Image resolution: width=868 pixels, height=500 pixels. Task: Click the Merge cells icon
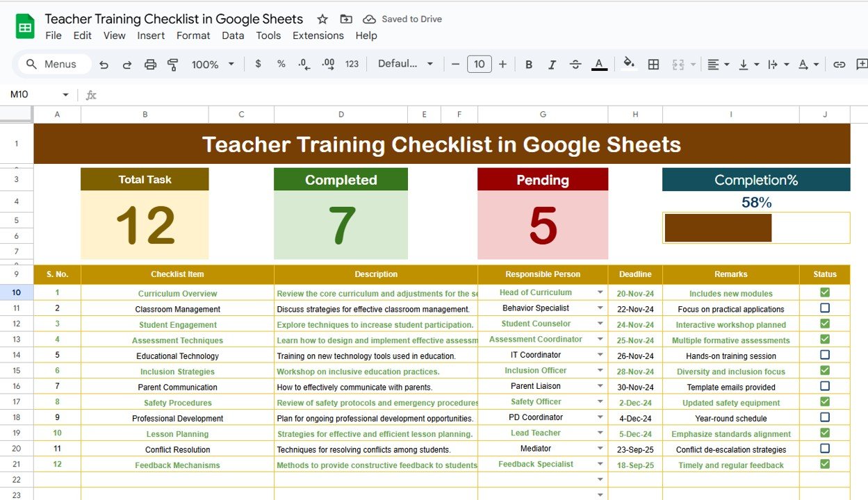click(x=678, y=64)
